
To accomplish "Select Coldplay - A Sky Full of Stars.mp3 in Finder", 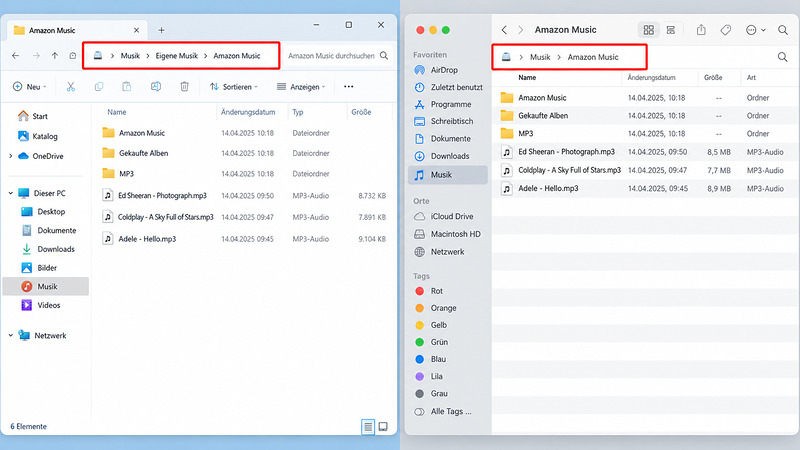I will pos(569,170).
